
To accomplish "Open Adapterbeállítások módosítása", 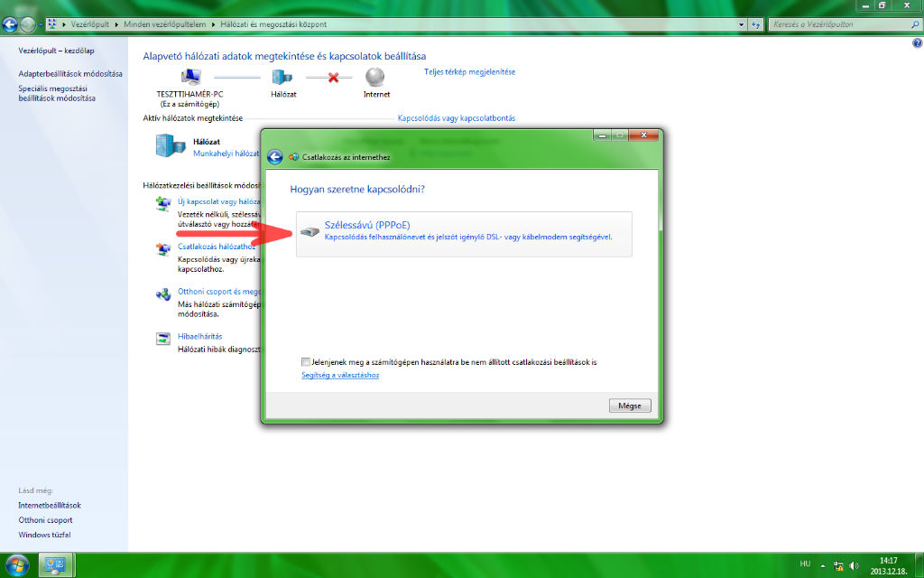I will [69, 73].
